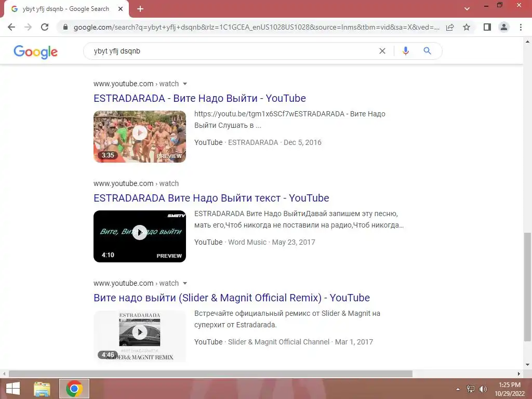Click the second result's 'www.youtube.com › watch' URL
Viewport: 532px width, 399px height.
click(x=136, y=183)
